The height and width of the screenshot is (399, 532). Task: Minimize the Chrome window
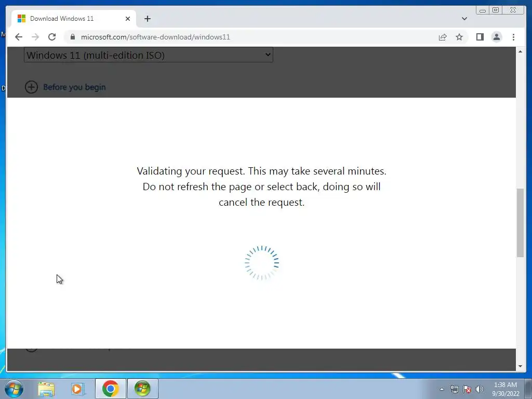point(483,10)
